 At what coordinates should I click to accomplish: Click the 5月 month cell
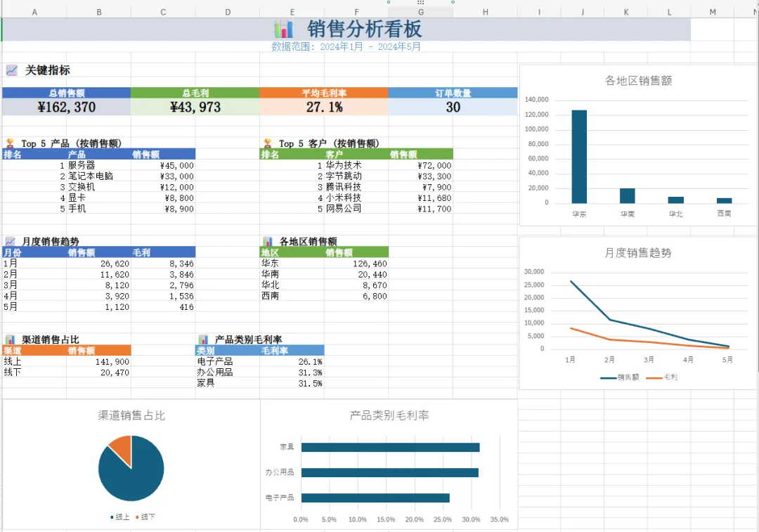[34, 307]
